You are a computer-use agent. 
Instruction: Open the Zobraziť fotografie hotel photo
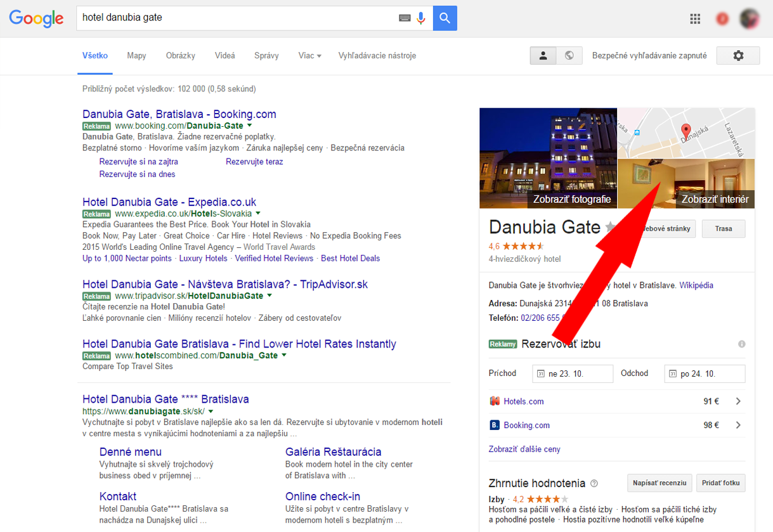pyautogui.click(x=548, y=158)
